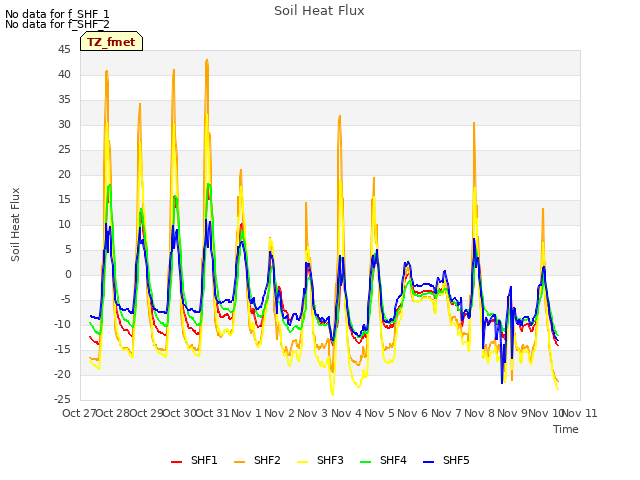Viewport: 640px width, 480px height.
Task: Click the SHF5 legend entry
Action: pyautogui.click(x=446, y=460)
